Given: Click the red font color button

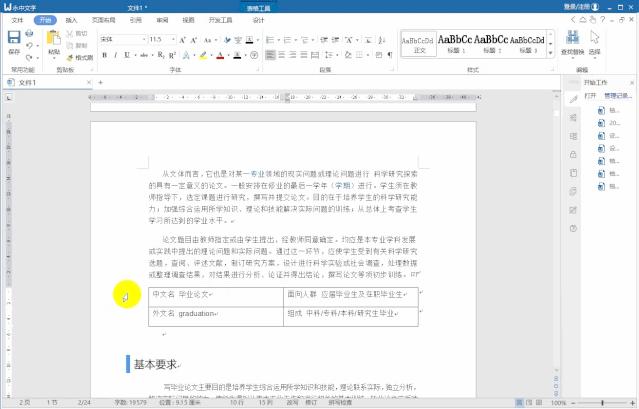Looking at the screenshot, I should pyautogui.click(x=220, y=55).
